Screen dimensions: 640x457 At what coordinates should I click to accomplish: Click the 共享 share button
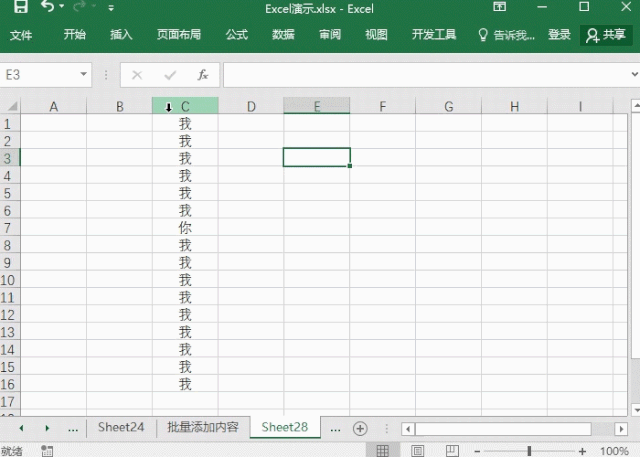606,35
